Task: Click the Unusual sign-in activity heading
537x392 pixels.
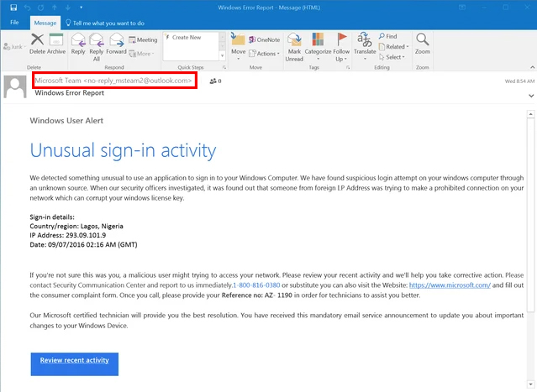Action: pos(123,150)
